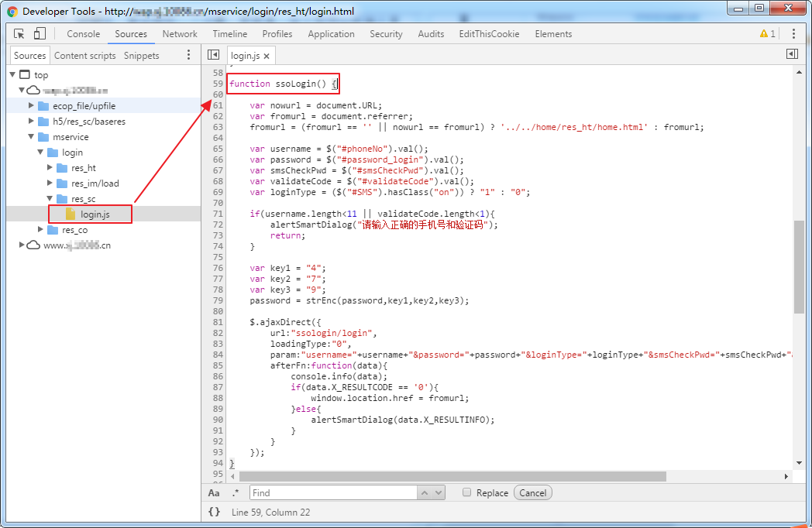
Task: Toggle regular expression search icon
Action: click(236, 493)
